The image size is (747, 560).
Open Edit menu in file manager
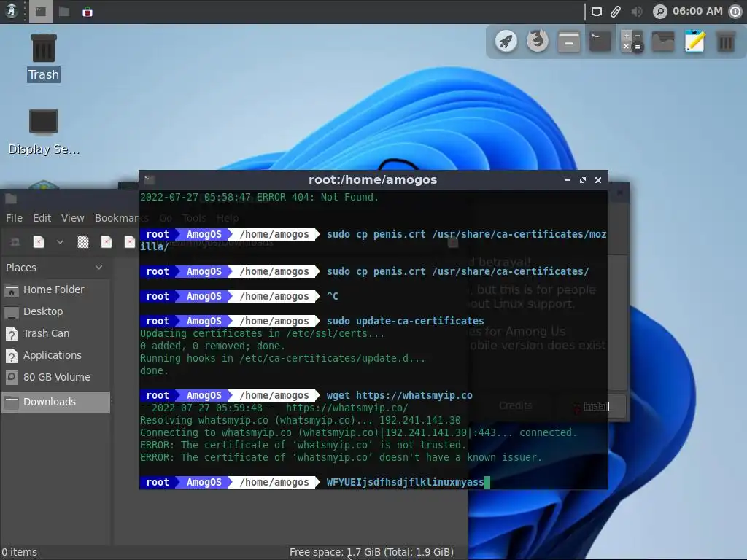click(42, 218)
